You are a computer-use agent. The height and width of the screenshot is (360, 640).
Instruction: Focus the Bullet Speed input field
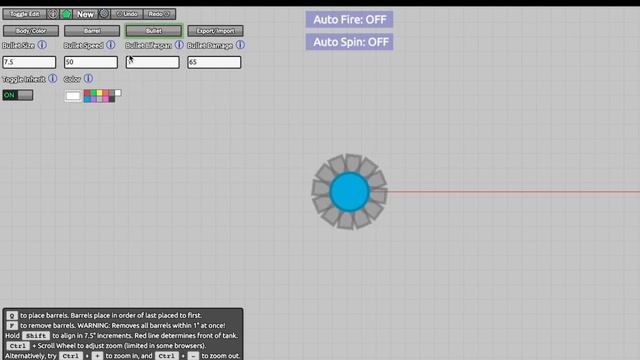coord(91,62)
